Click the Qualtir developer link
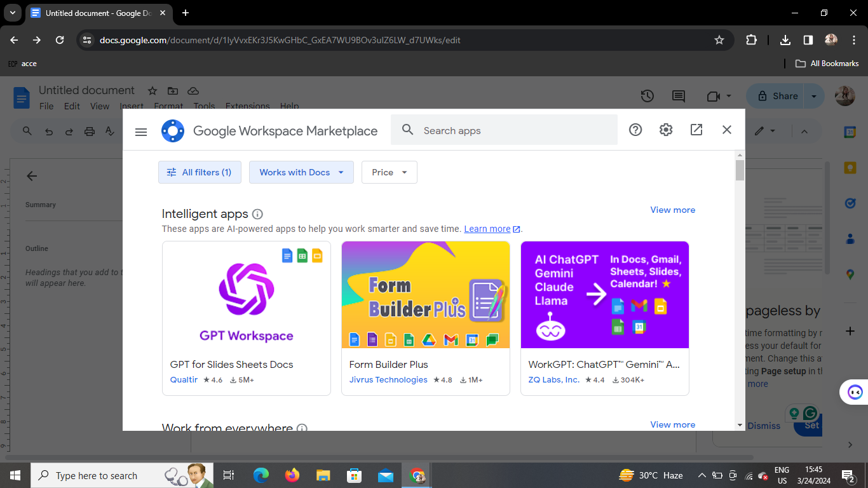The height and width of the screenshot is (488, 868). (184, 380)
